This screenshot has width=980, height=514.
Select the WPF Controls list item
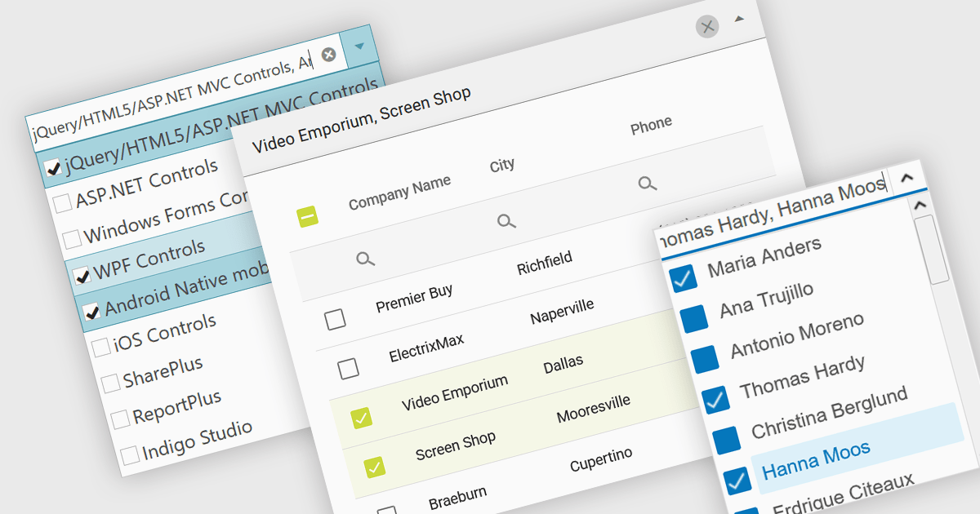coord(149,260)
